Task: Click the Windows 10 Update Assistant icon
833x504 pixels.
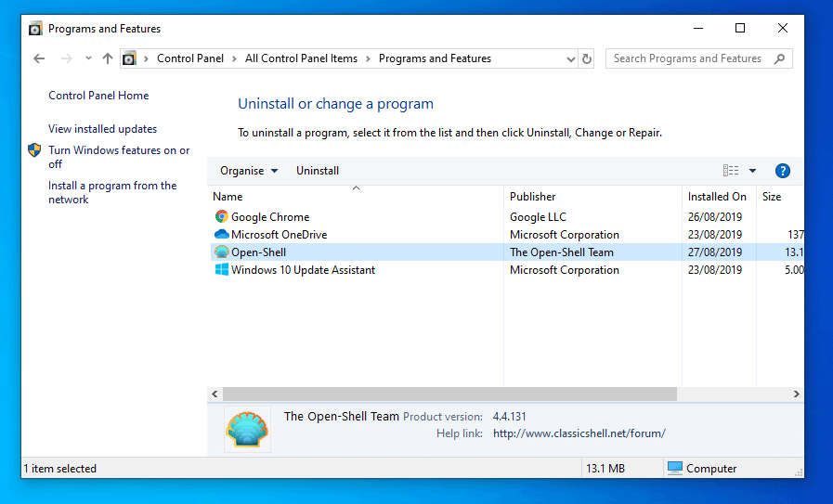Action: pyautogui.click(x=221, y=270)
